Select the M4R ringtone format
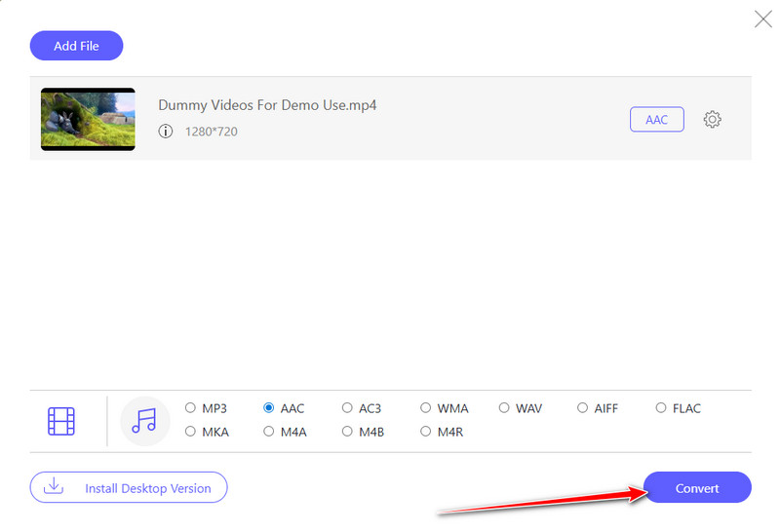The image size is (780, 532). click(426, 432)
